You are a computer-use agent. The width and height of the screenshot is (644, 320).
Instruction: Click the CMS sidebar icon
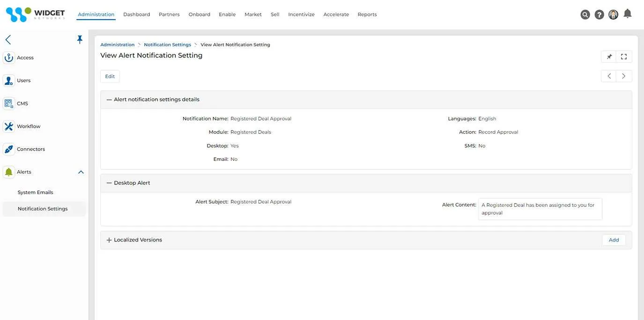click(8, 103)
